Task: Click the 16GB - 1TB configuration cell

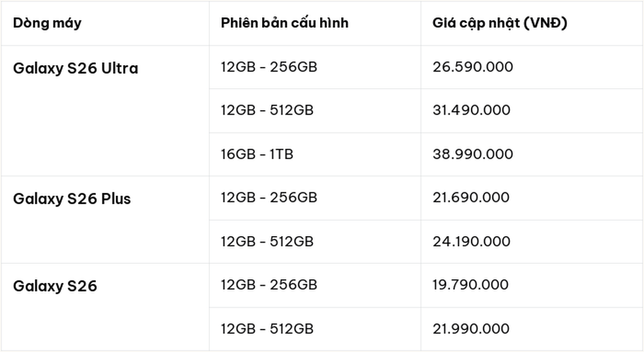Action: coord(257,154)
